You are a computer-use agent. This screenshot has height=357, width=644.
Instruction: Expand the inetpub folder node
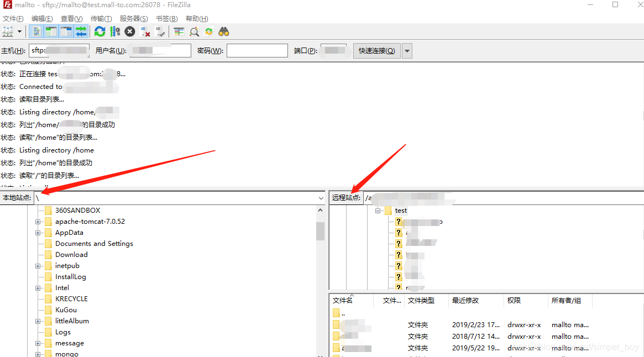coord(38,266)
